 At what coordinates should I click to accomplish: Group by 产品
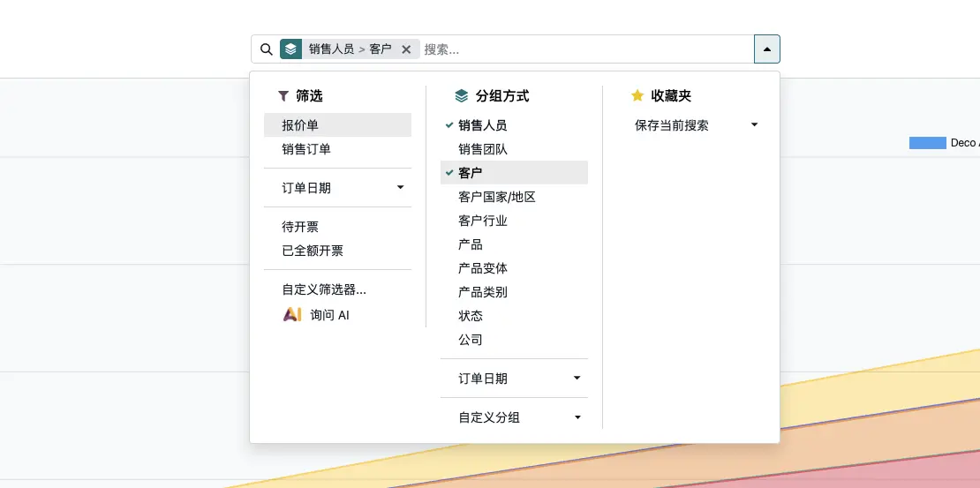(x=514, y=244)
